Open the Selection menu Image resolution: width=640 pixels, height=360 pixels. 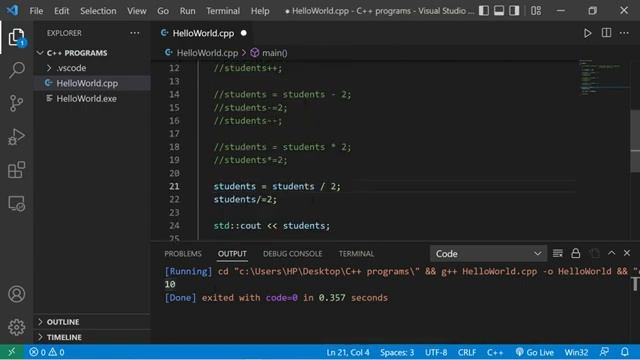point(98,11)
